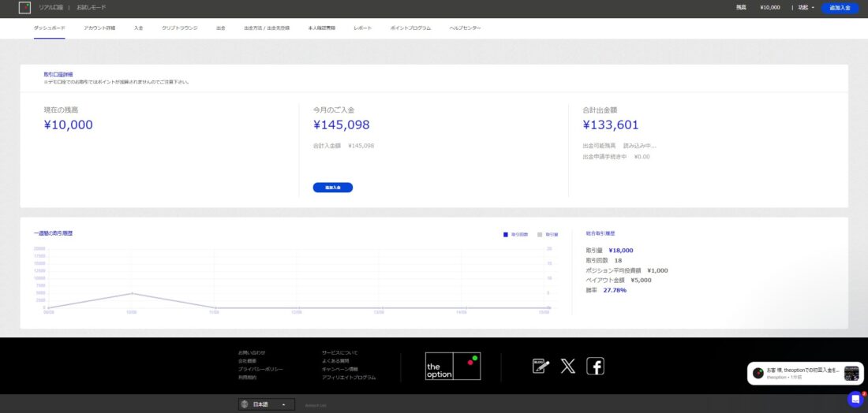The image size is (868, 413).
Task: Click the theoption avatar in chat notification
Action: [758, 373]
